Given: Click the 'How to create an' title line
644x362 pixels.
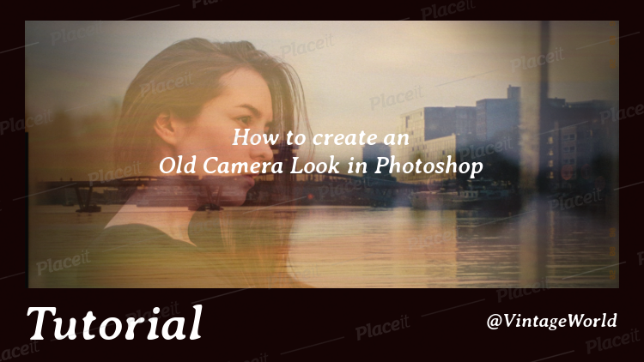Looking at the screenshot, I should [x=321, y=137].
